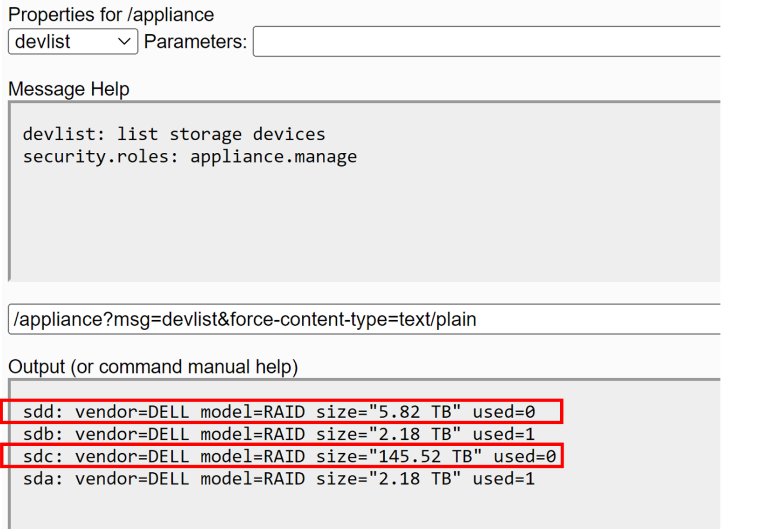The width and height of the screenshot is (767, 532).
Task: Click the dropdown chevron arrow next to devlist
Action: point(124,41)
